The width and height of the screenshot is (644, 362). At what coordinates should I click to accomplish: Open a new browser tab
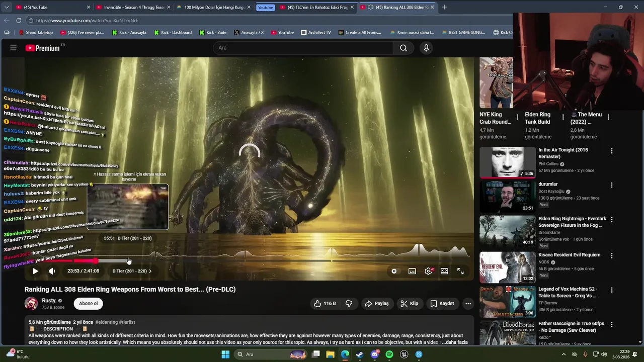click(x=444, y=7)
